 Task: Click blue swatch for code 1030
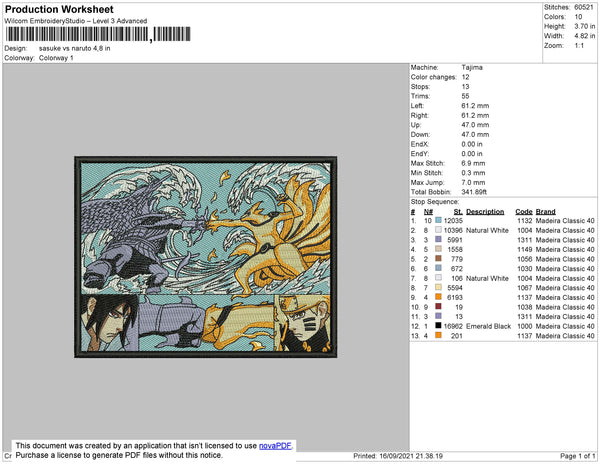tap(438, 268)
